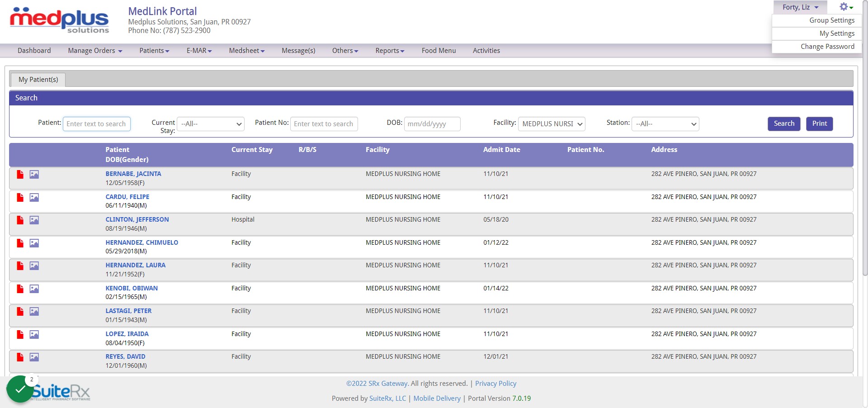868x408 pixels.
Task: Open the Privacy Policy link
Action: (x=495, y=384)
